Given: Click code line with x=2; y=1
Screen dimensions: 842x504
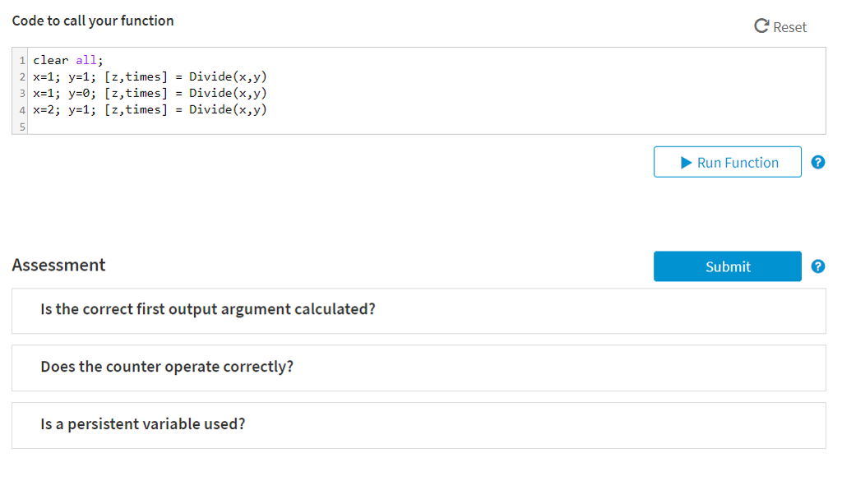Looking at the screenshot, I should [x=150, y=109].
